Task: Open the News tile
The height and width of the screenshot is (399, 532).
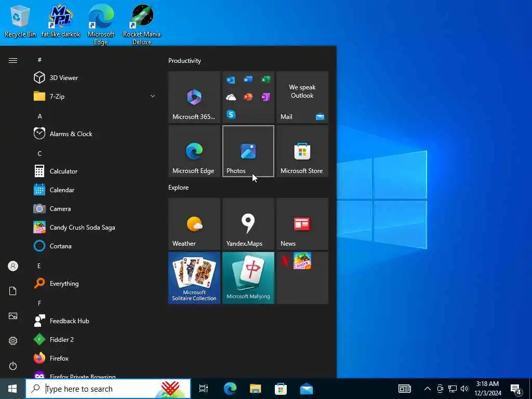Action: coord(302,224)
